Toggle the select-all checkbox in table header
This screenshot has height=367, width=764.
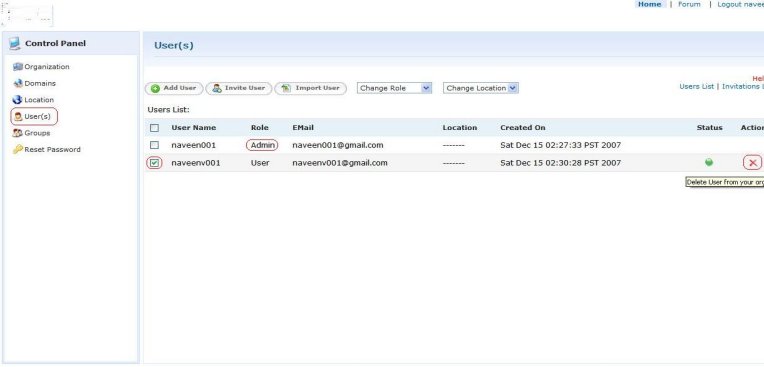154,128
